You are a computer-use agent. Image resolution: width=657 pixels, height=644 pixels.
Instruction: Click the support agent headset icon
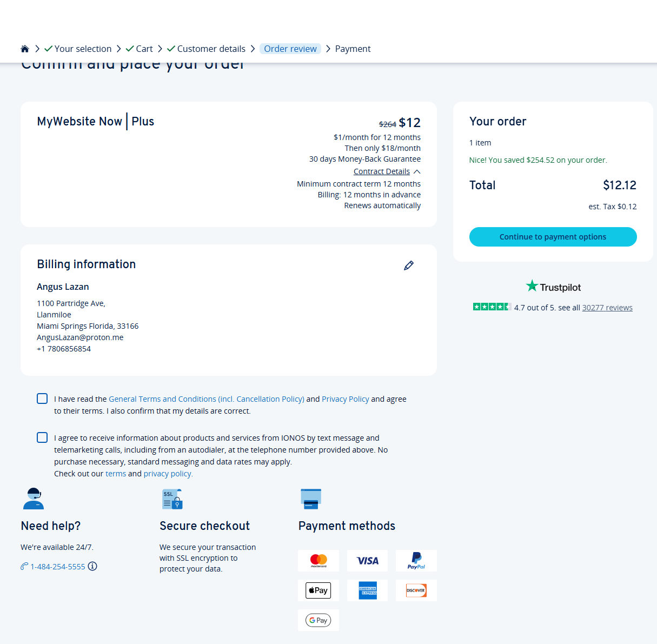[x=34, y=499]
